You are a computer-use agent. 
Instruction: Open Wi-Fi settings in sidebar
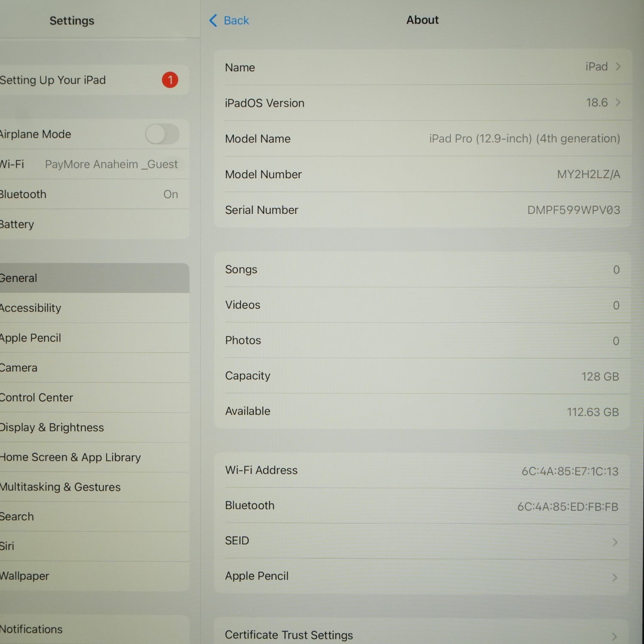94,164
